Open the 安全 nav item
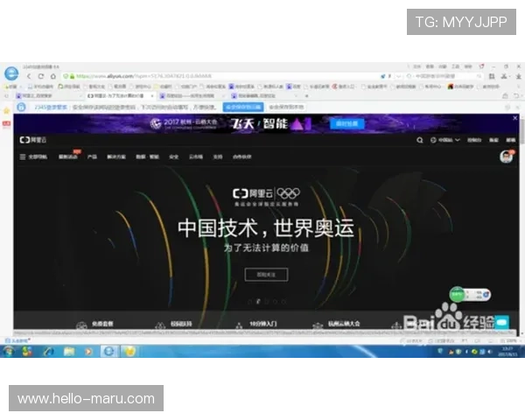This screenshot has height=420, width=525. point(174,157)
